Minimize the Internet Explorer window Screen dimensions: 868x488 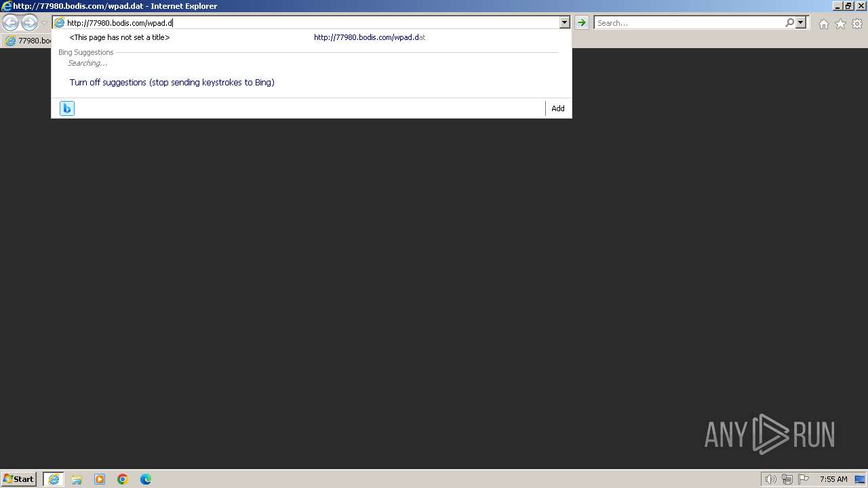[837, 6]
